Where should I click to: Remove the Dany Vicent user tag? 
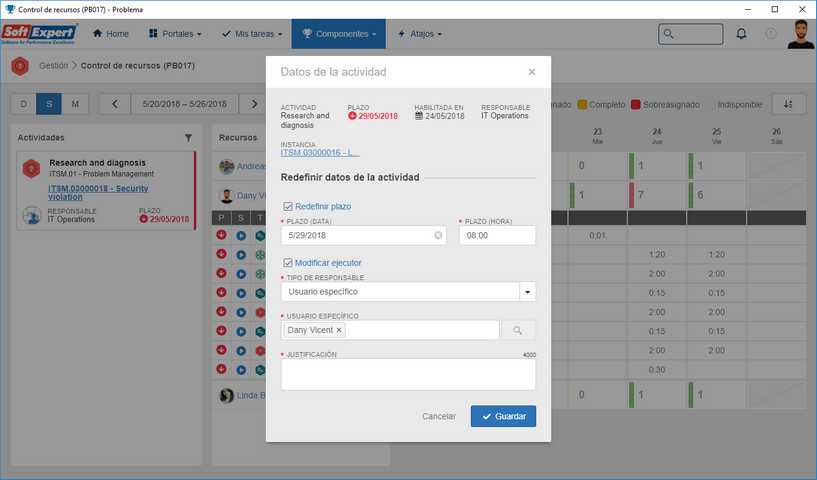point(339,330)
